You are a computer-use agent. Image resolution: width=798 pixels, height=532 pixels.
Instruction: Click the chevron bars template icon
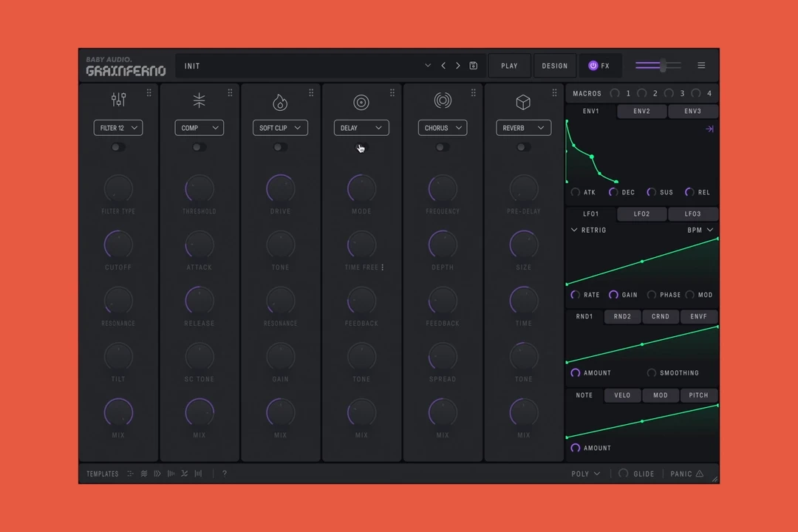coord(157,474)
